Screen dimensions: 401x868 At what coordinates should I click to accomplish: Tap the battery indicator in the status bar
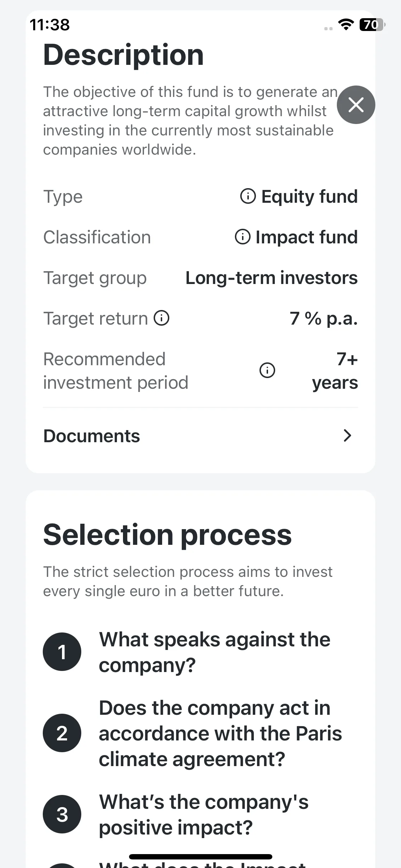(372, 25)
